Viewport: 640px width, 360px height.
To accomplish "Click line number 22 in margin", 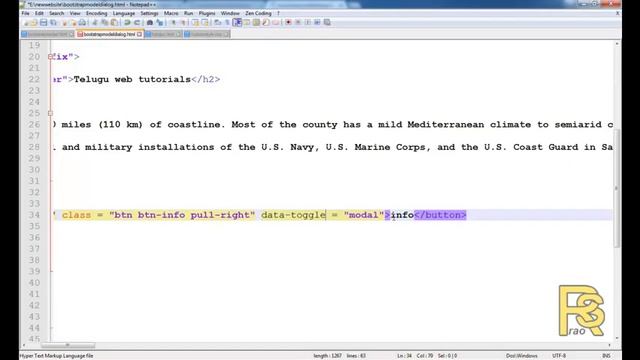I will (34, 79).
